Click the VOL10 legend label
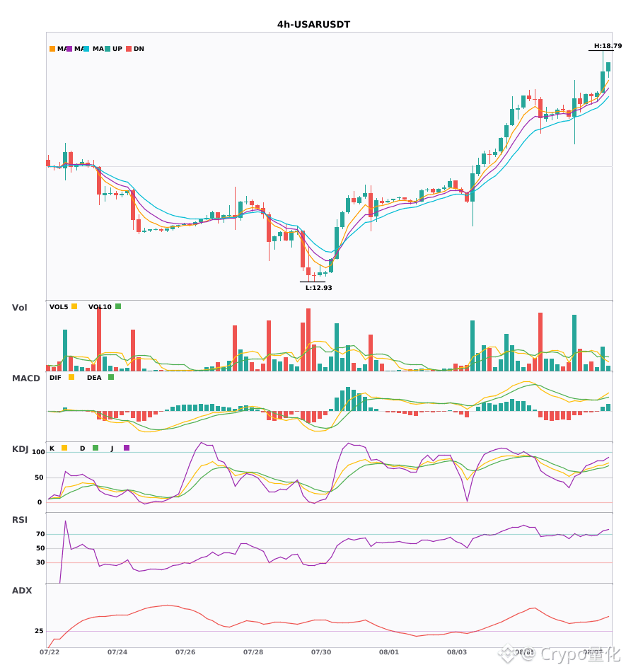626x672 pixels. pyautogui.click(x=100, y=307)
